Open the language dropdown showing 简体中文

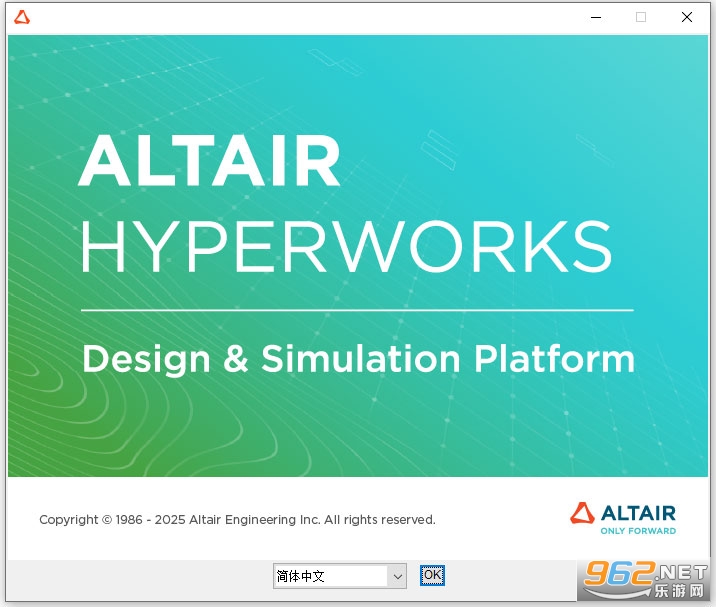340,576
